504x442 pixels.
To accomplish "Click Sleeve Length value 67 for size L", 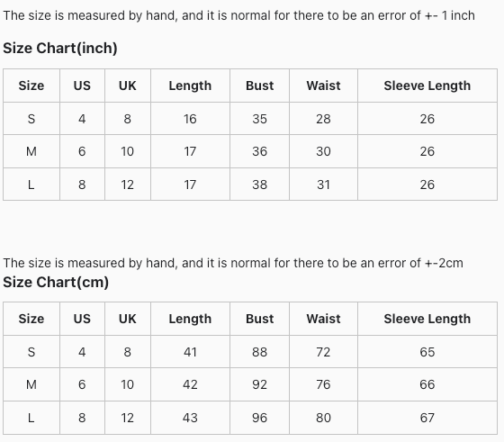I will coord(427,418).
